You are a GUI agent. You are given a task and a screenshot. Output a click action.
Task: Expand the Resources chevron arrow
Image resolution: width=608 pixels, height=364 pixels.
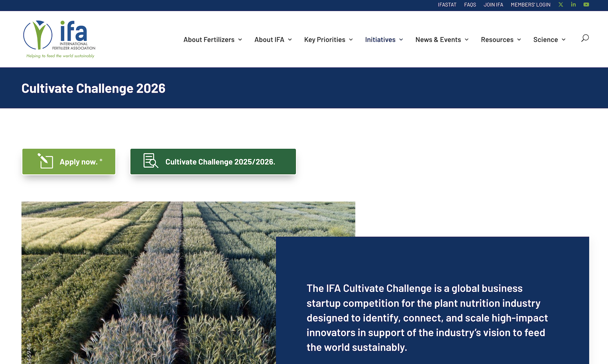(519, 40)
